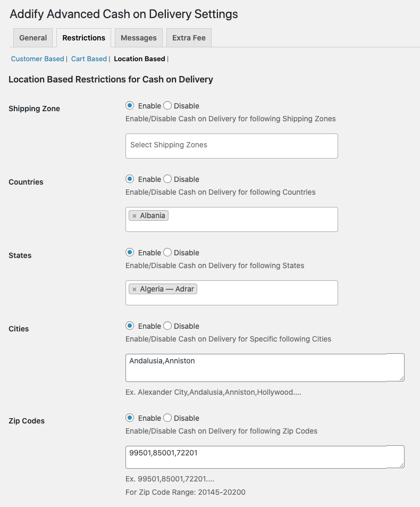Click the resize grip on the Cities textarea
The height and width of the screenshot is (507, 420).
402,378
